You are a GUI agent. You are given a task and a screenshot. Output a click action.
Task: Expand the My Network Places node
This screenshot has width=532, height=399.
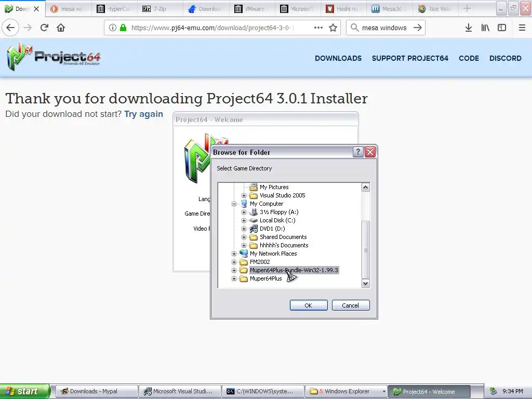click(234, 254)
